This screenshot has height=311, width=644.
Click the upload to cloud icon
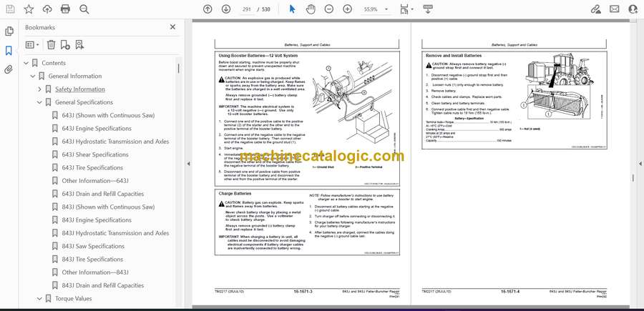[47, 9]
